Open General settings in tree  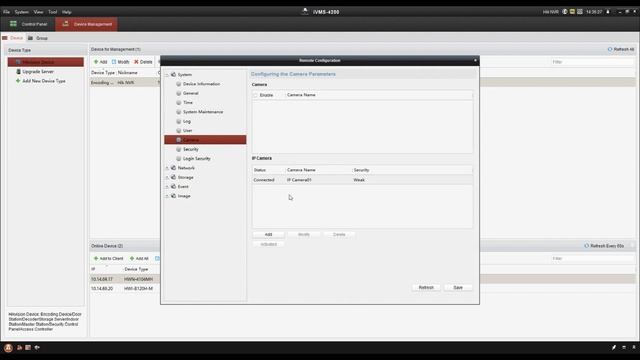[x=191, y=93]
